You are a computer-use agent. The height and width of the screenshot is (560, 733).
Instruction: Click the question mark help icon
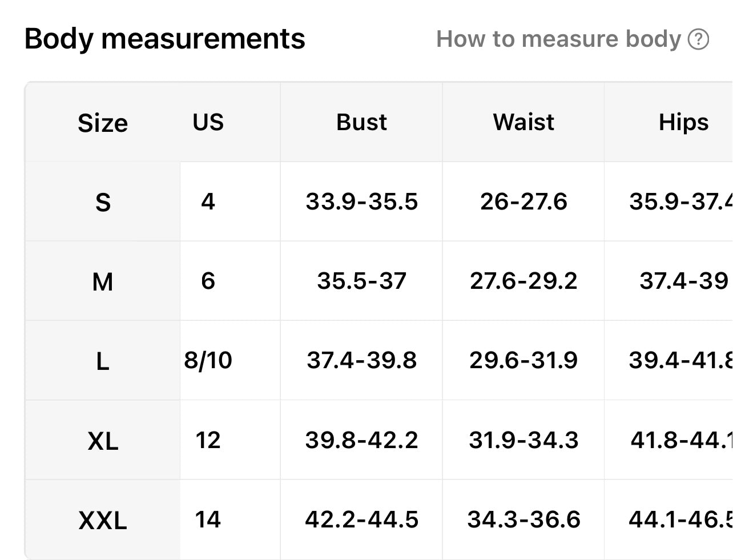coord(698,39)
